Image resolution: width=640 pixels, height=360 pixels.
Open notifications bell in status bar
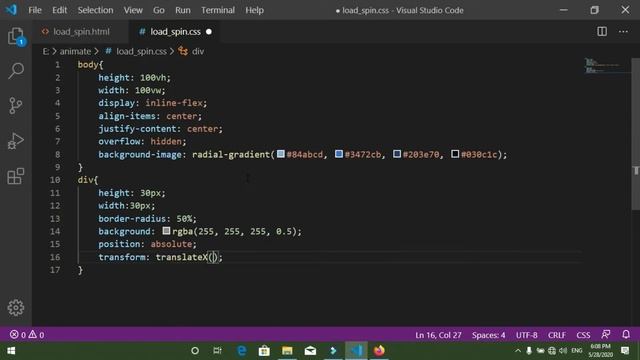626,335
